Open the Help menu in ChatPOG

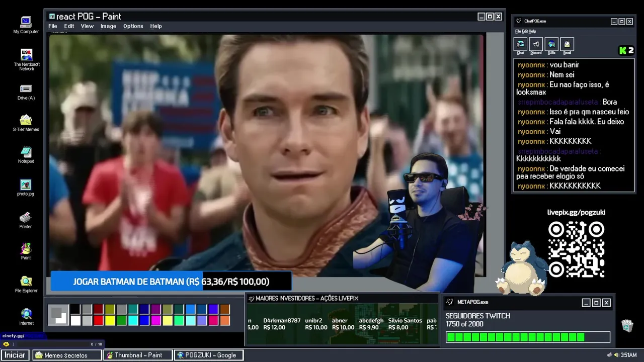[532, 31]
